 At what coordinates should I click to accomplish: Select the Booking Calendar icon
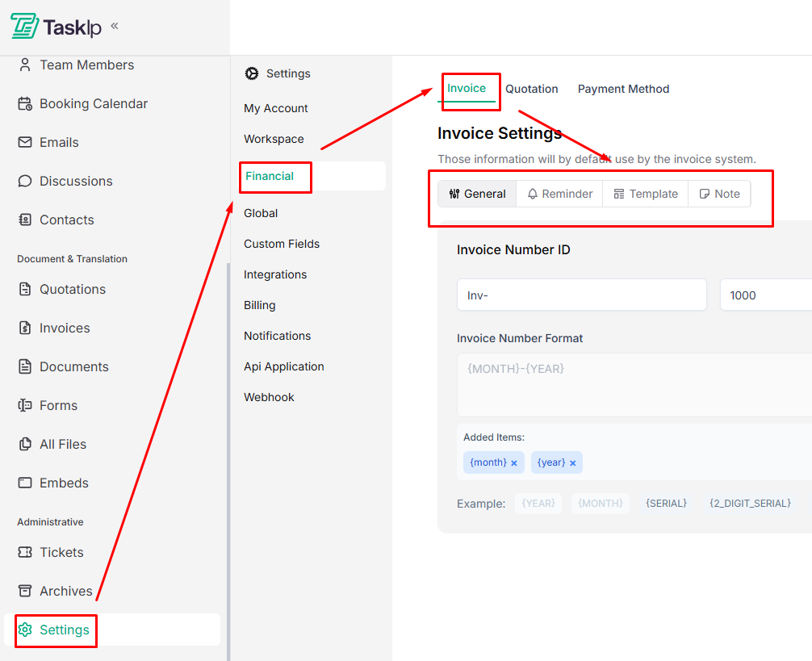[25, 103]
